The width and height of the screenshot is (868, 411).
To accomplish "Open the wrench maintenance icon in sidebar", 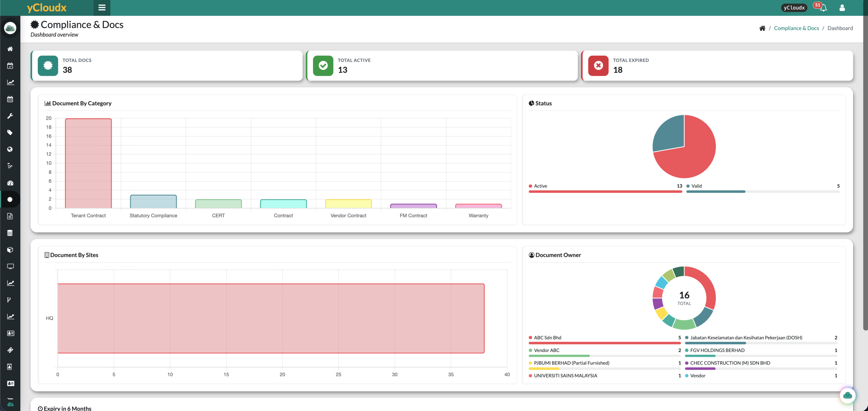I will pos(10,116).
